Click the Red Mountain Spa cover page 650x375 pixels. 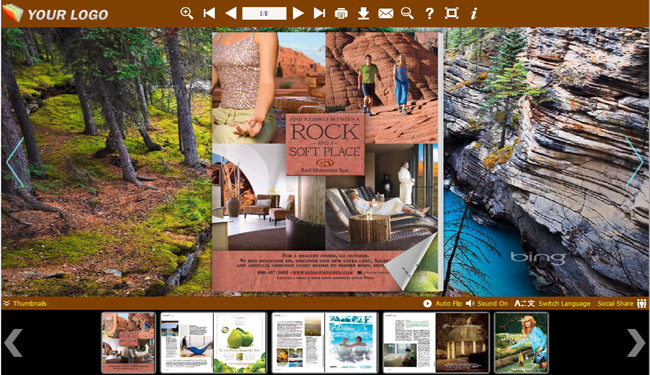tap(325, 162)
